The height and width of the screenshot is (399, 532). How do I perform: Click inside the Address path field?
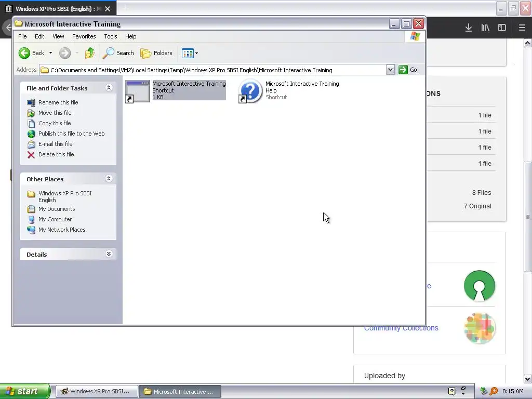tap(212, 70)
